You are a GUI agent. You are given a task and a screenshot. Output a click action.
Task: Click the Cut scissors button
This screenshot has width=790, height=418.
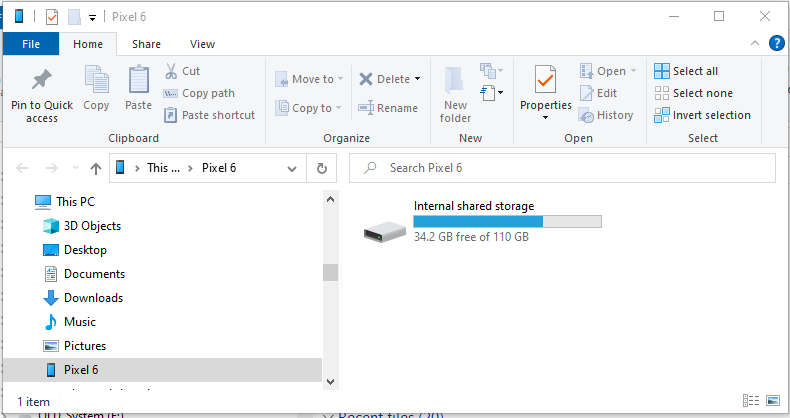coord(182,71)
